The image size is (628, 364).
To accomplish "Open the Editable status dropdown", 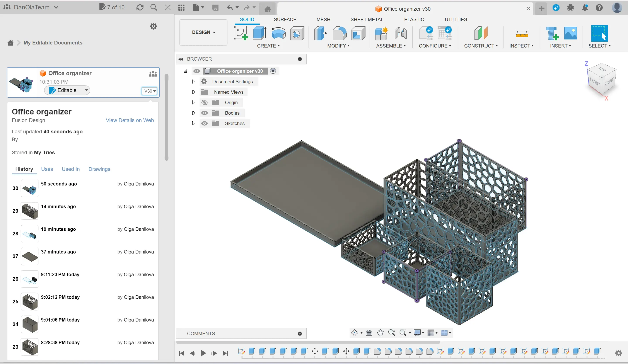I will (67, 90).
